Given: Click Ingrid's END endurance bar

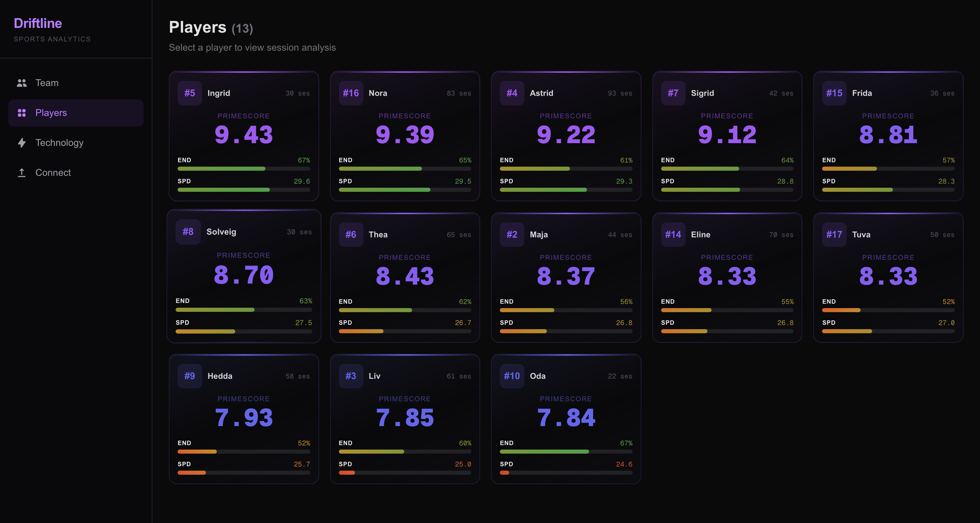Looking at the screenshot, I should pos(244,169).
